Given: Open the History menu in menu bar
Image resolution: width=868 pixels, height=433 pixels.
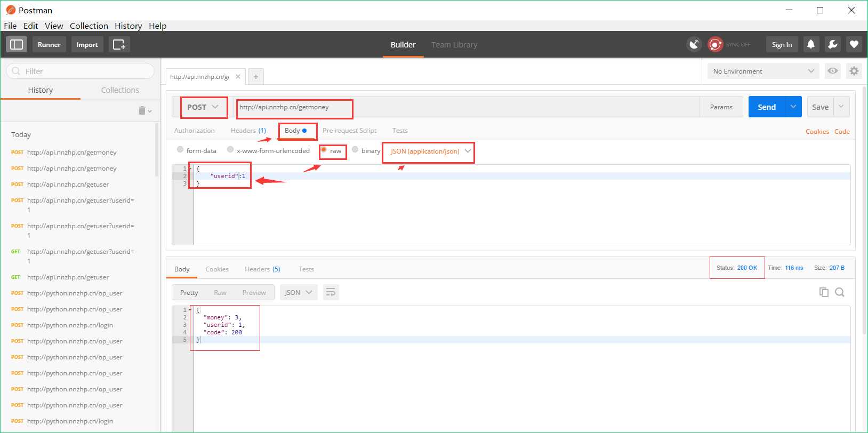Looking at the screenshot, I should tap(128, 26).
